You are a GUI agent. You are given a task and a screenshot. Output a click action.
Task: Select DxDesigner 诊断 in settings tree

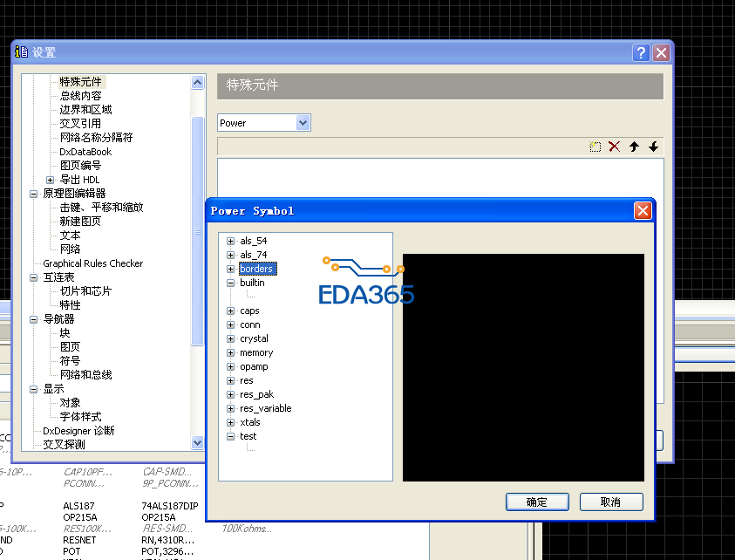(78, 431)
